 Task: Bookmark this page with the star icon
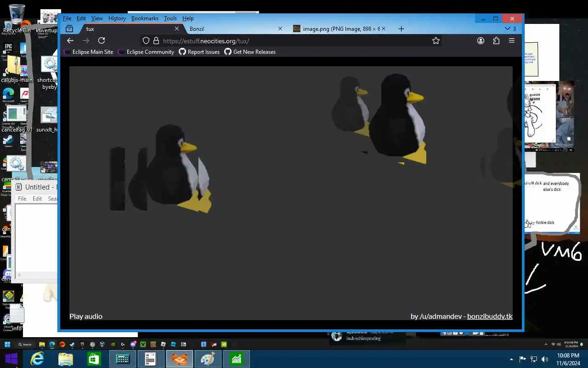436,40
